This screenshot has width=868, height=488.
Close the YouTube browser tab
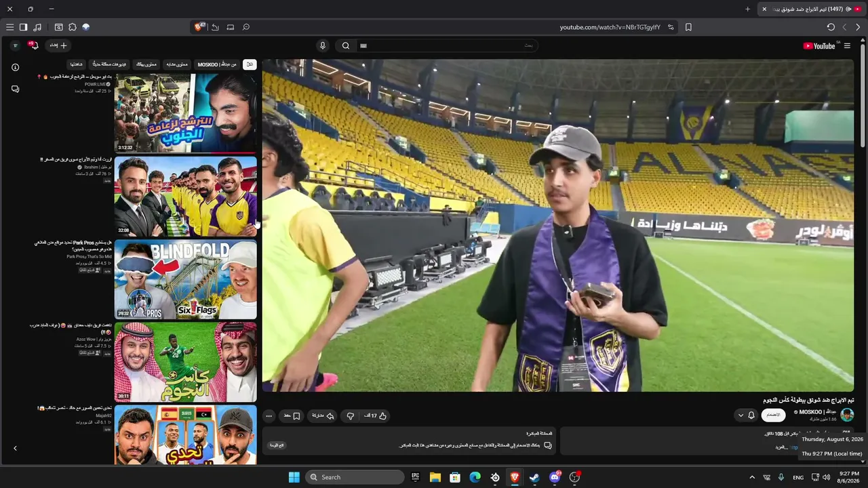click(x=764, y=9)
